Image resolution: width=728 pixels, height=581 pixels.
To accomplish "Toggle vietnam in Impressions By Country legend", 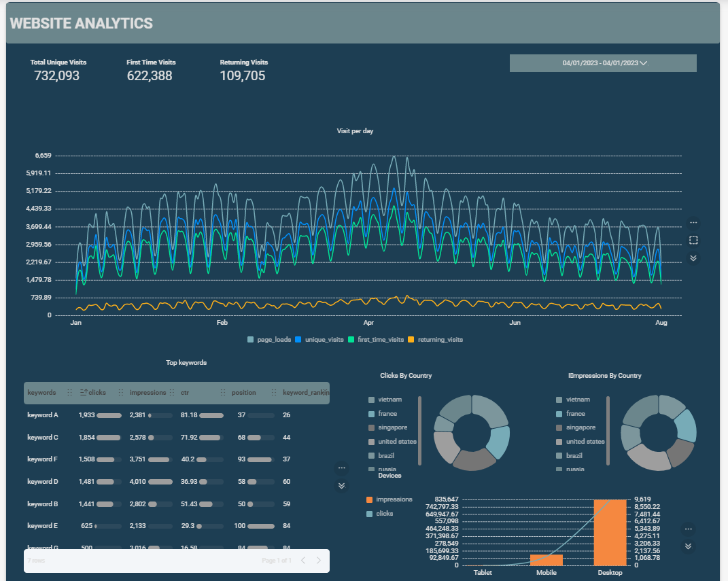I will (x=573, y=400).
